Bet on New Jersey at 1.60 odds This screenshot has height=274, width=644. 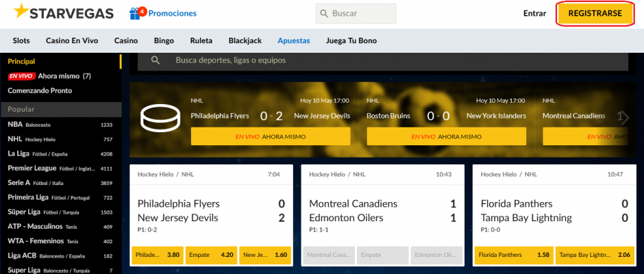point(265,255)
